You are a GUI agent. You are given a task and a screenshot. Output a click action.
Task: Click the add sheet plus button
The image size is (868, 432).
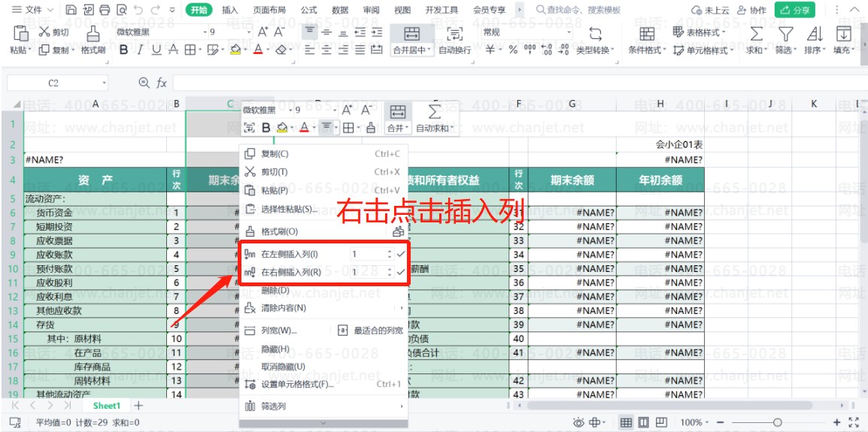point(138,406)
